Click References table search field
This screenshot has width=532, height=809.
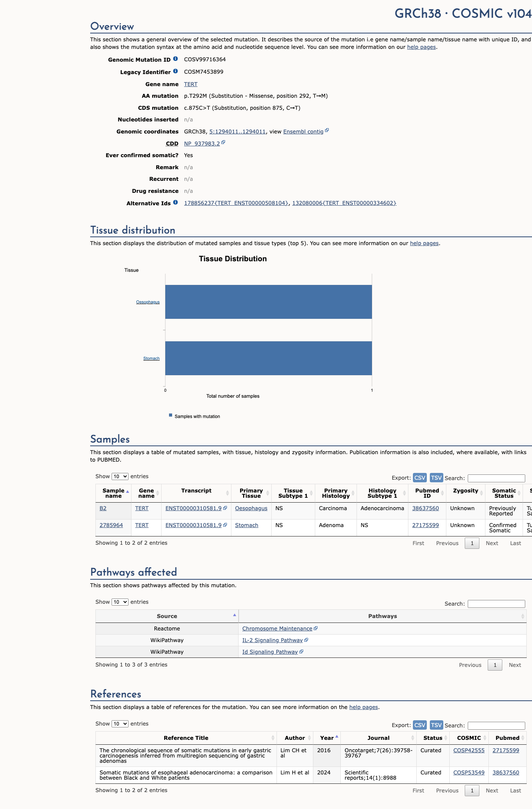pos(496,726)
